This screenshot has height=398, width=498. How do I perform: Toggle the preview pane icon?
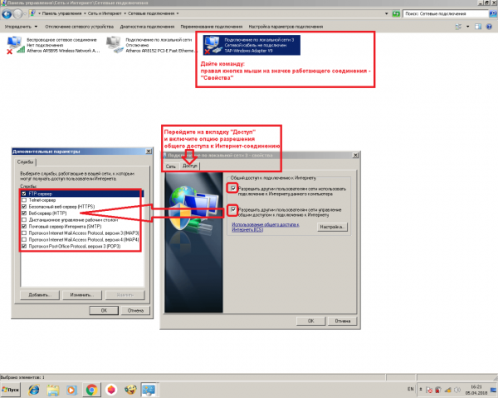pos(478,27)
